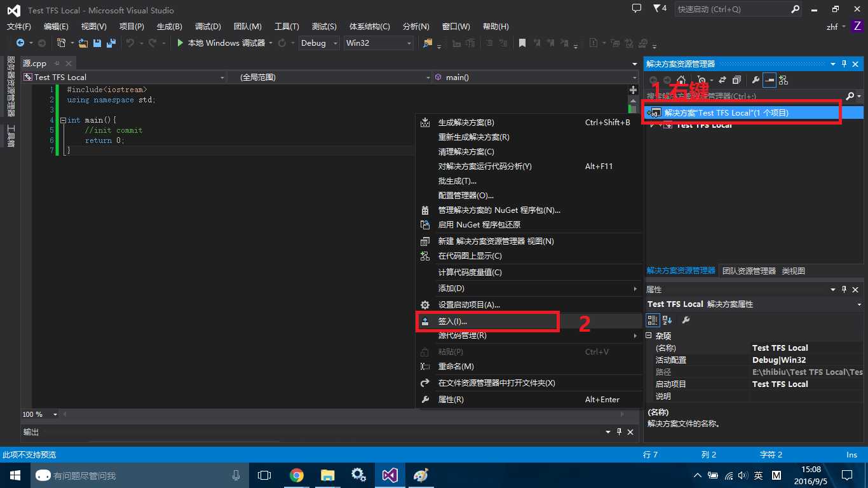
Task: Click the 启动项目 property row
Action: (x=754, y=384)
